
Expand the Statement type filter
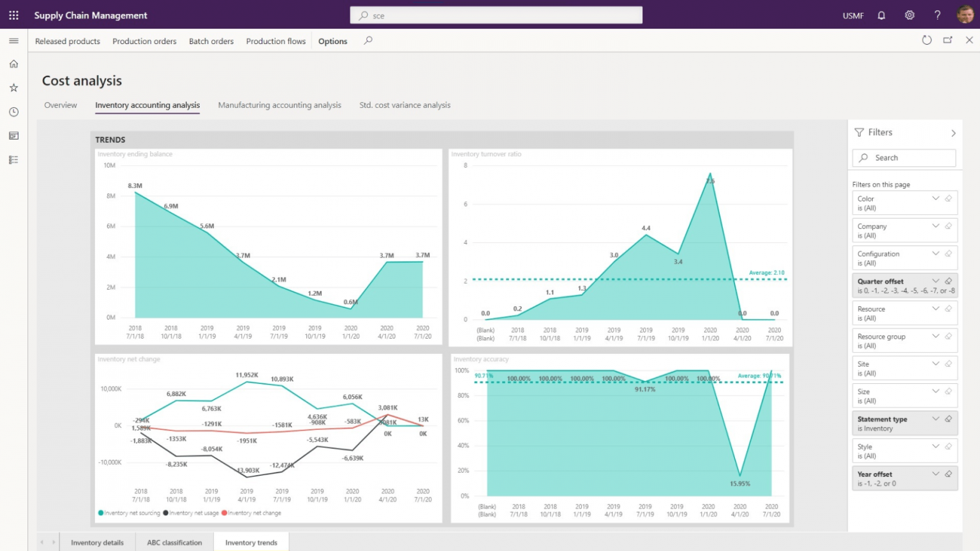[x=935, y=419]
